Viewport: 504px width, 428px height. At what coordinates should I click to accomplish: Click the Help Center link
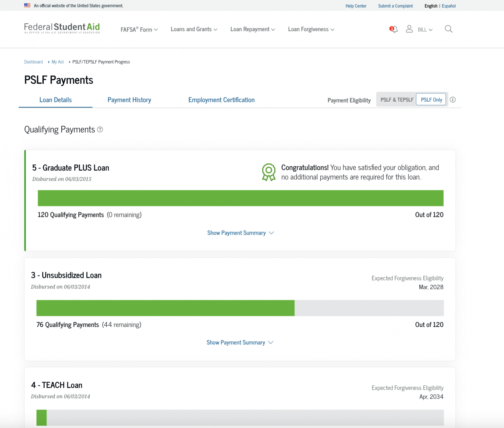pos(356,6)
